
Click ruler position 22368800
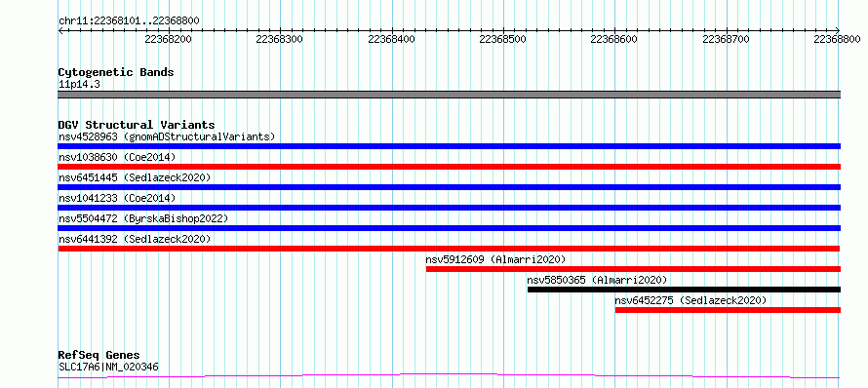pyautogui.click(x=836, y=39)
